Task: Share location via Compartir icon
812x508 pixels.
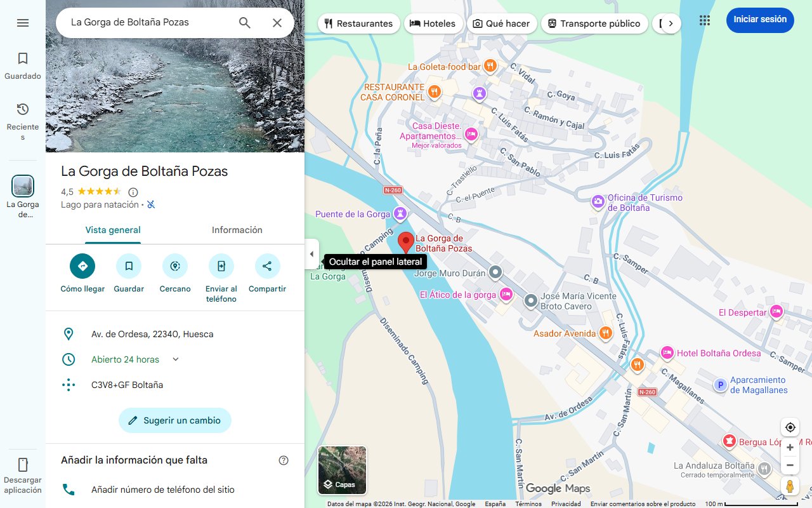Action: point(267,266)
